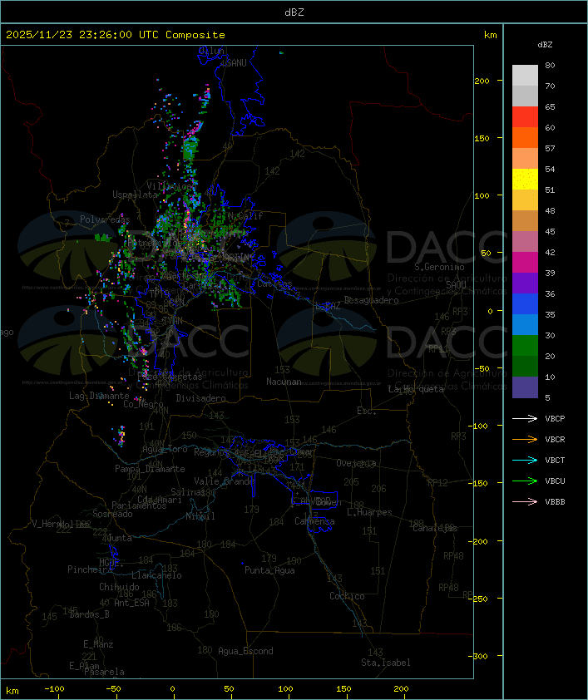Select the light gray 70-80 dBZ swatch
The height and width of the screenshot is (700, 588).
pos(525,76)
